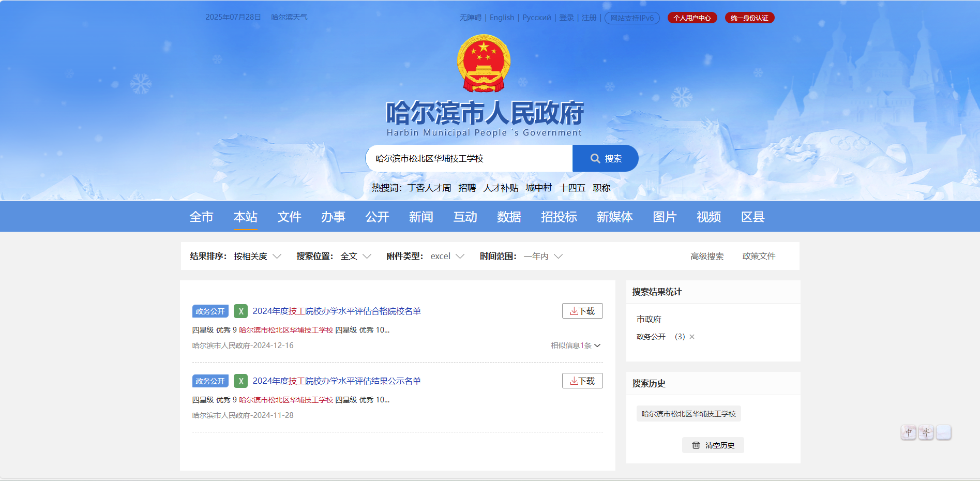Click hot word 职称
The height and width of the screenshot is (481, 980).
click(x=601, y=188)
